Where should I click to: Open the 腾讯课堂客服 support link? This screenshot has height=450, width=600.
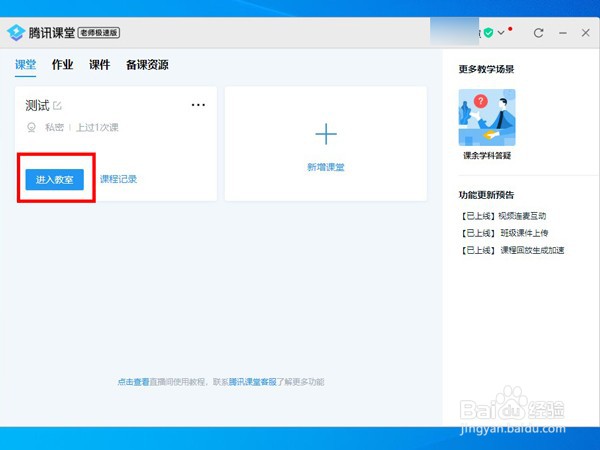coord(253,382)
